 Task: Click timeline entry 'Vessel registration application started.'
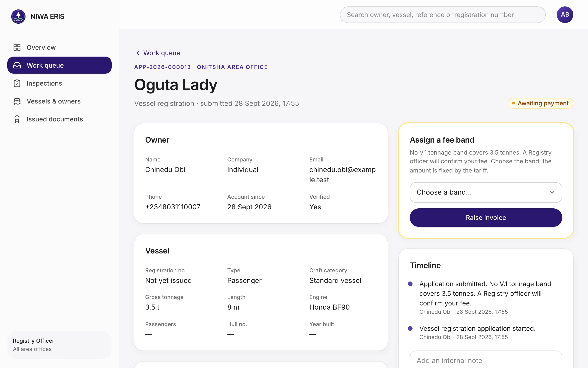pyautogui.click(x=478, y=328)
